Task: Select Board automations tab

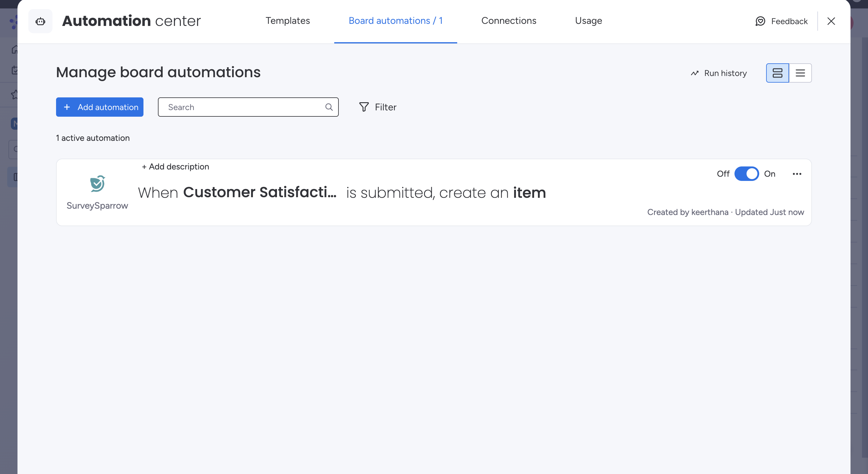Action: 395,21
